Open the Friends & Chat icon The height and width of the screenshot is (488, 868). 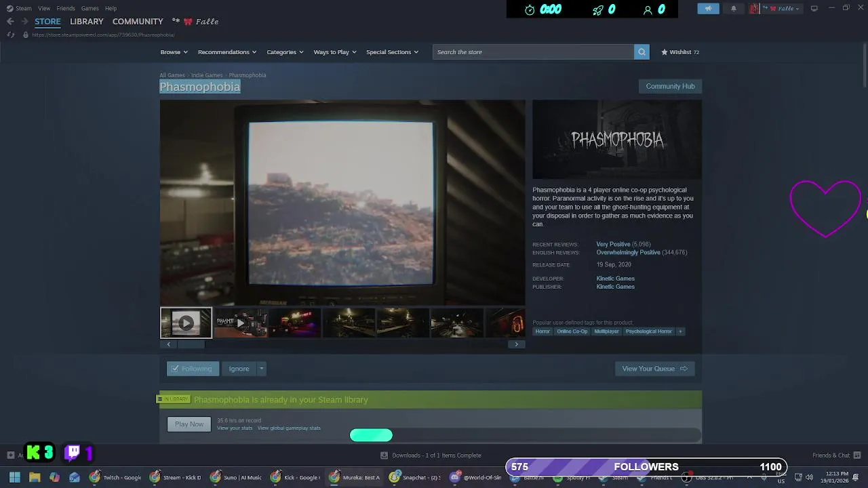(x=857, y=455)
